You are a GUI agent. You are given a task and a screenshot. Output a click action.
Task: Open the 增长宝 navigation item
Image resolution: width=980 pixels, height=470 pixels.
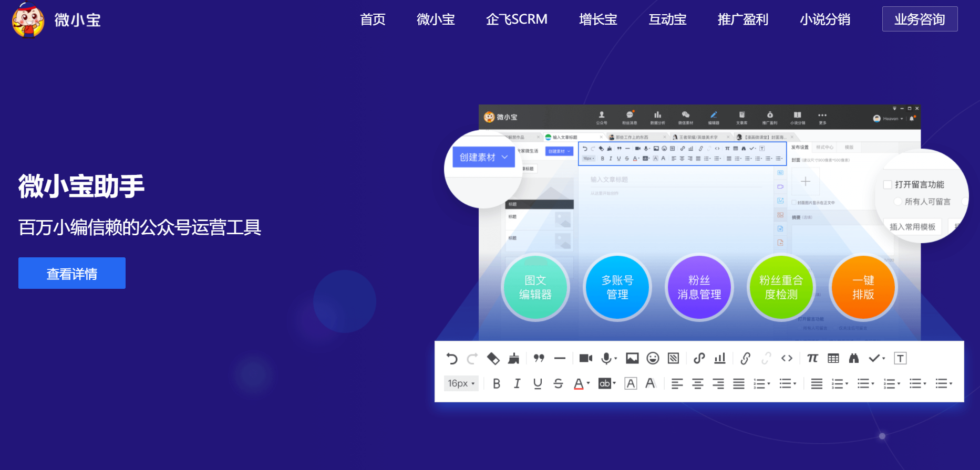point(598,19)
